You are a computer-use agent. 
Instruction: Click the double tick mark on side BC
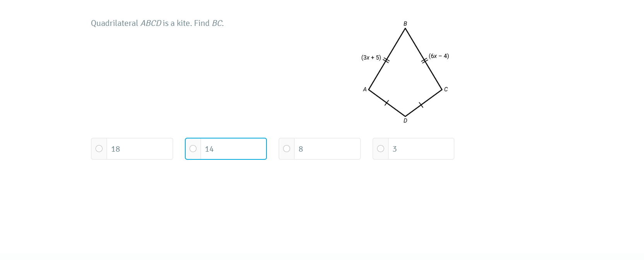tap(425, 60)
